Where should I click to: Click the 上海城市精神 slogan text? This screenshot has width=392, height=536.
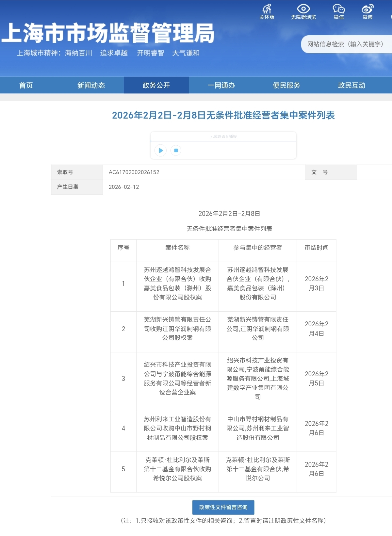pos(108,53)
